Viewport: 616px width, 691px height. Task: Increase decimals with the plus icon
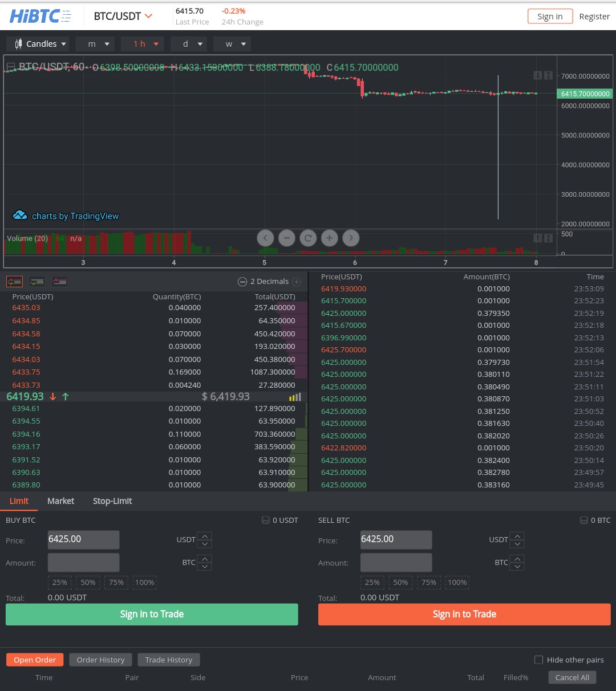[297, 282]
